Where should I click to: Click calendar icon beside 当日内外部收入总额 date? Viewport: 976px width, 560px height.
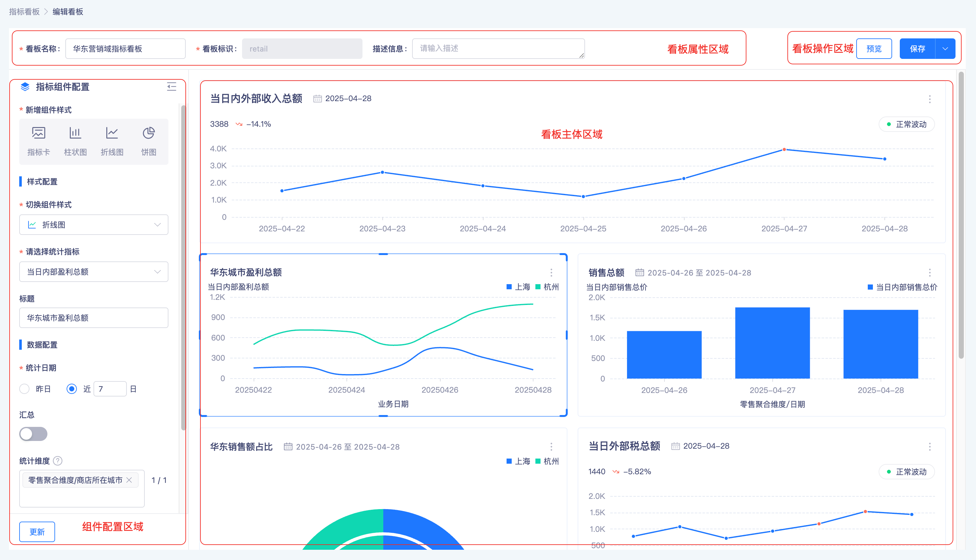pyautogui.click(x=318, y=99)
